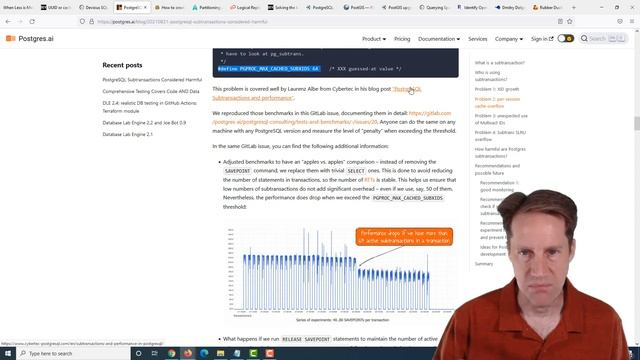Open the notepad-style taskbar icon
The image size is (640, 360).
(237, 353)
